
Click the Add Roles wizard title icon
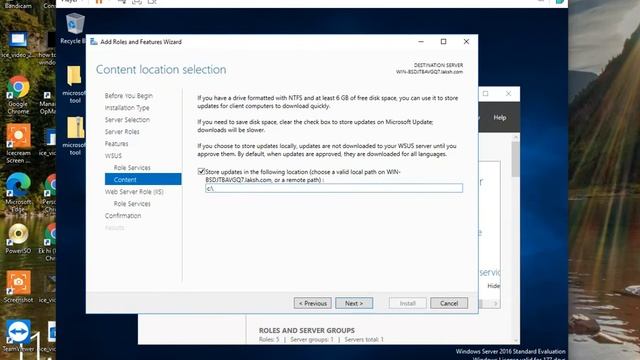[x=93, y=42]
